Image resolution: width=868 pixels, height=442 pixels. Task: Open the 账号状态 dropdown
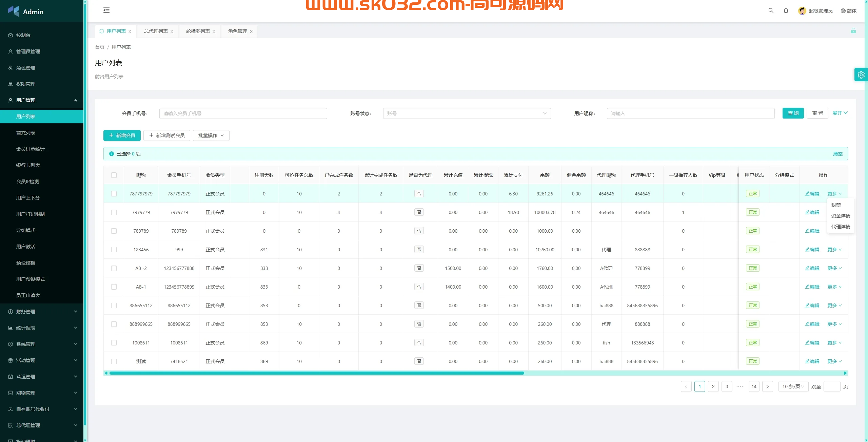pyautogui.click(x=467, y=113)
